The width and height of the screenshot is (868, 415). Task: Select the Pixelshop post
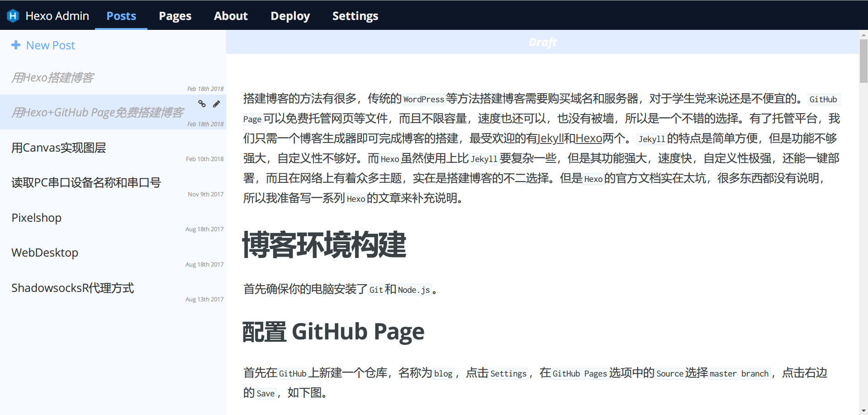(37, 218)
